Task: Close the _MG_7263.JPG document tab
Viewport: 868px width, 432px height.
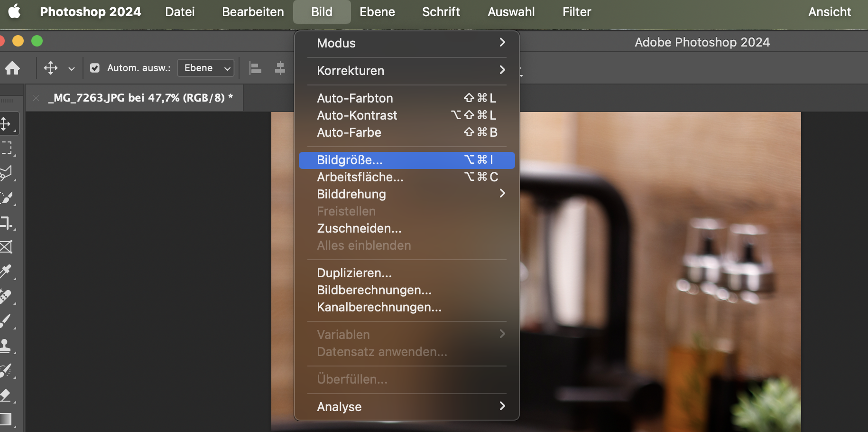Action: [36, 98]
